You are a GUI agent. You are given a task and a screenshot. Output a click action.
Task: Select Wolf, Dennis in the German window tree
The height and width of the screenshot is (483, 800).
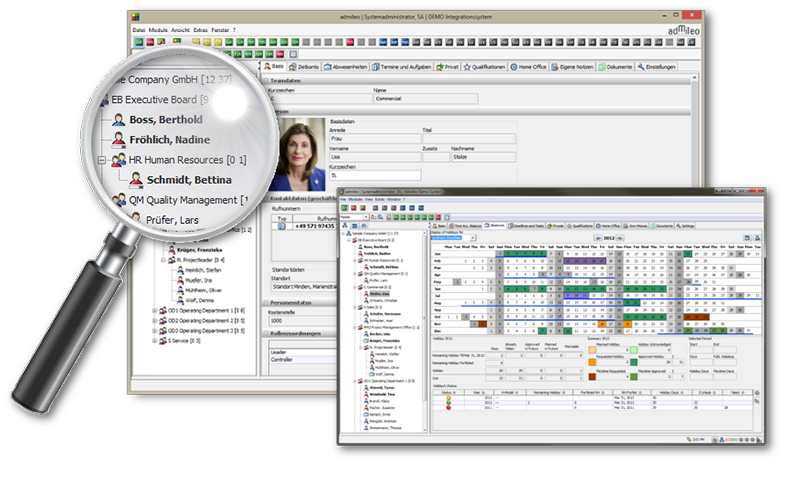pyautogui.click(x=199, y=300)
